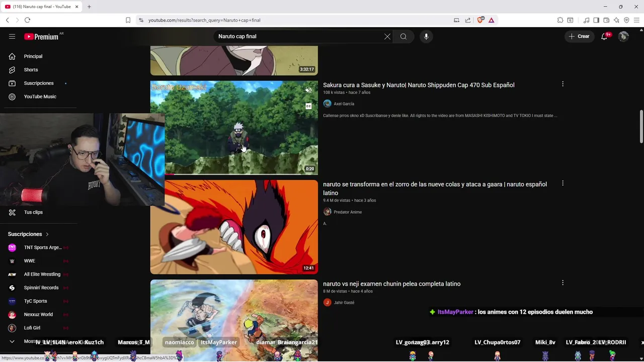Viewport: 644px width, 362px height.
Task: Install or cast with the screen icon
Action: pyautogui.click(x=456, y=20)
